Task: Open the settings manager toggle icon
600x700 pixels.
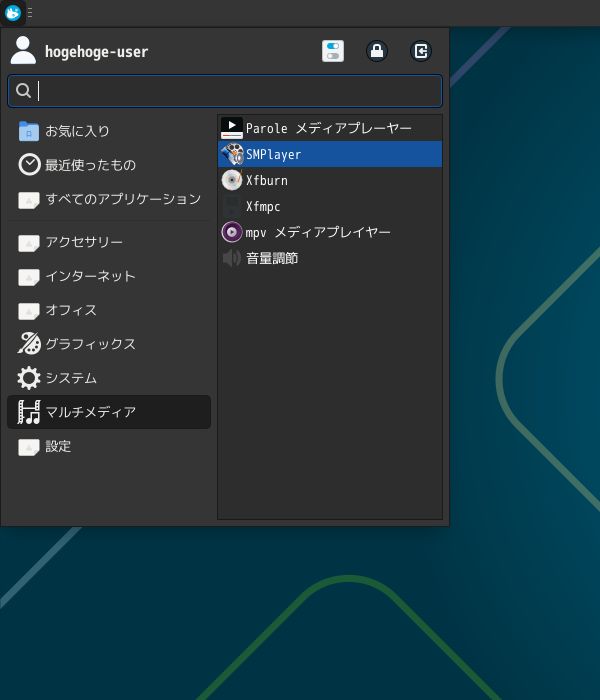Action: pos(333,51)
